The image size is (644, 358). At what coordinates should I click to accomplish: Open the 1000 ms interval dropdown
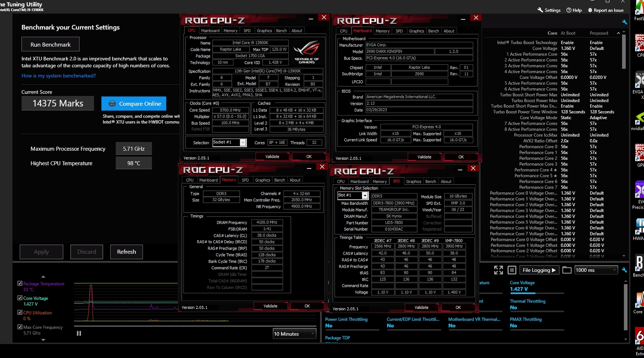tap(596, 270)
